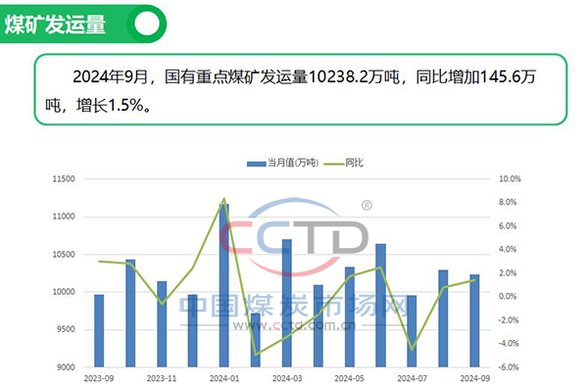Screen dimensions: 588x388
Task: Click the 10.0% right axis label
Action: [510, 179]
